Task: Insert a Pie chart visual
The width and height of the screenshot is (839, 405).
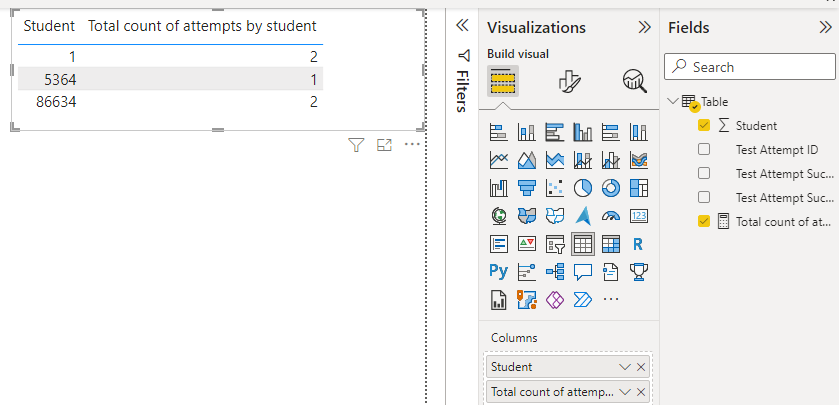Action: (x=583, y=188)
